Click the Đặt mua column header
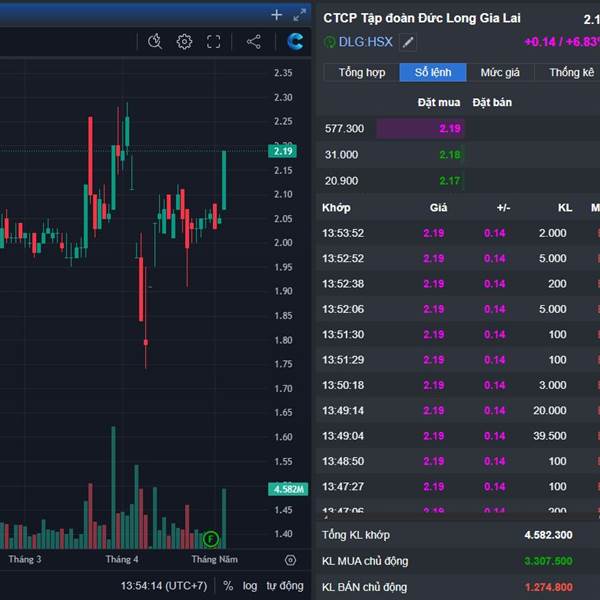The height and width of the screenshot is (600, 600). [x=439, y=103]
